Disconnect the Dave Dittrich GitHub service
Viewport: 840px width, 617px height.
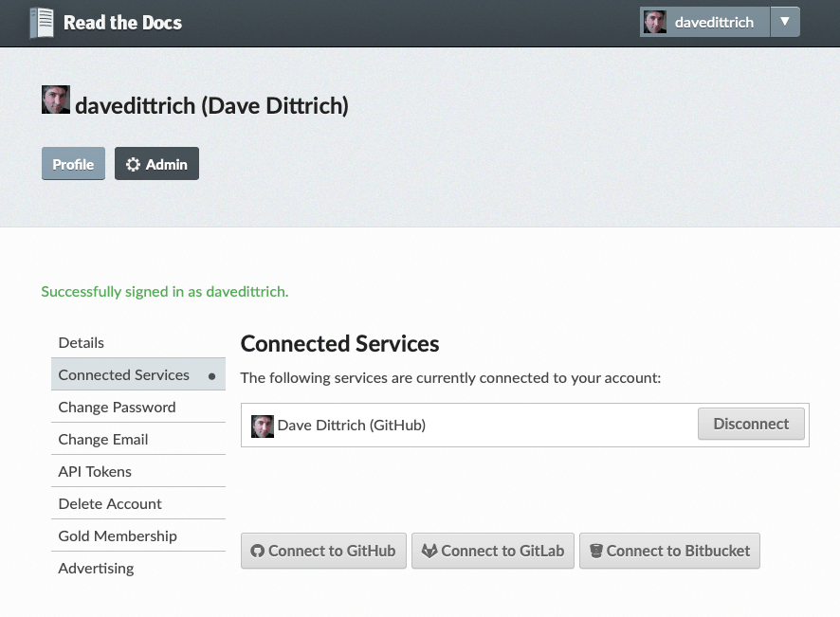pos(751,424)
